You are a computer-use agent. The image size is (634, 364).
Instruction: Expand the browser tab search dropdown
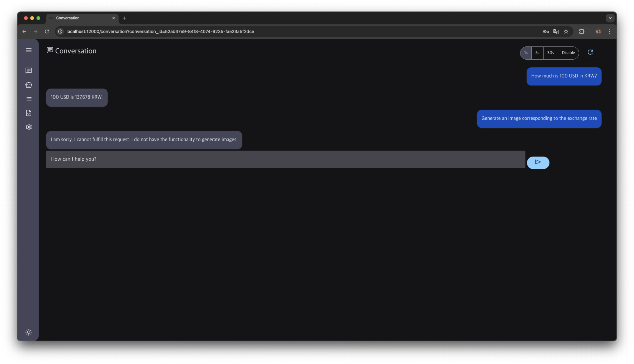(610, 18)
